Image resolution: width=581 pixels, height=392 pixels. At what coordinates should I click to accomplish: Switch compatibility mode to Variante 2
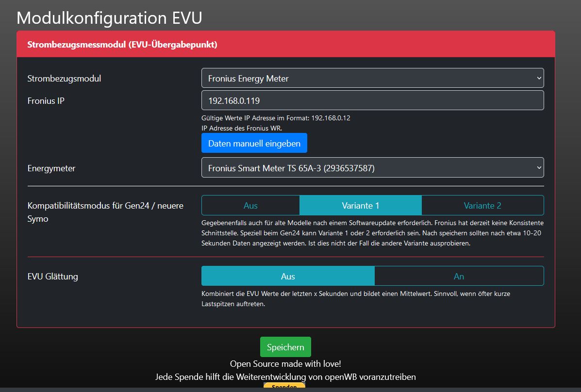[482, 205]
